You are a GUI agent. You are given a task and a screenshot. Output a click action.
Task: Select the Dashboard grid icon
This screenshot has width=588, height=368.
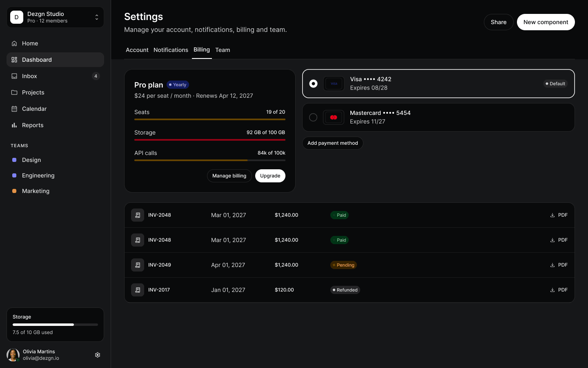[x=14, y=60]
